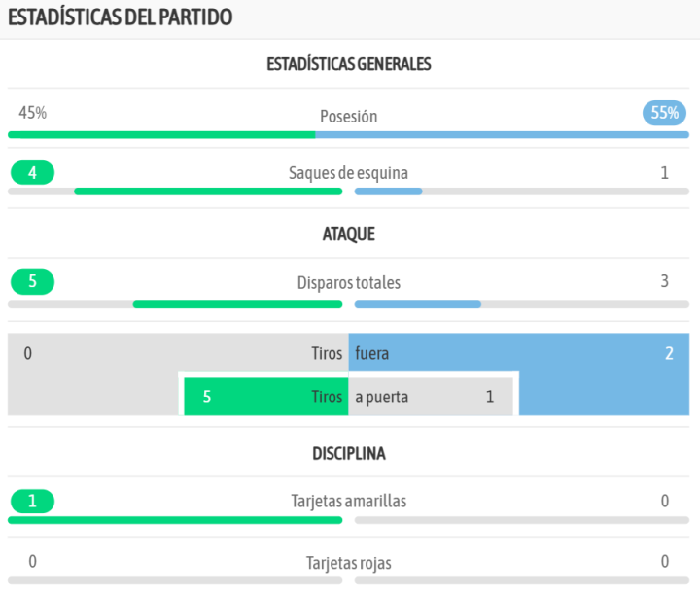Click the green 1 badge for Tarjetas amarillas

(33, 502)
